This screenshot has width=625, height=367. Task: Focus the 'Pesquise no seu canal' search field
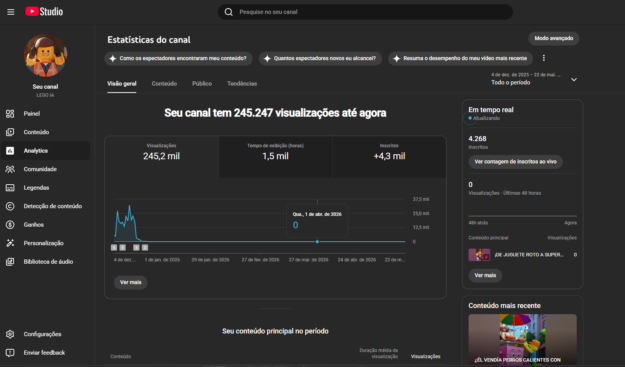point(365,12)
